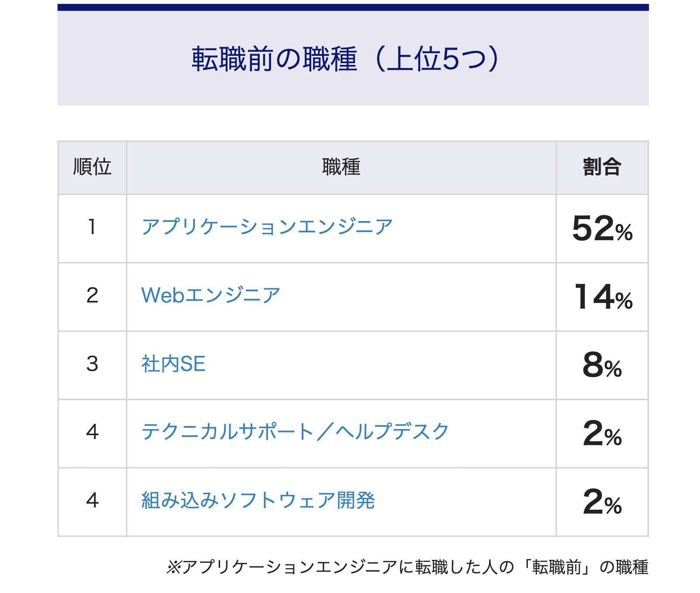
Task: Click rank 4 beside テクニカルサポート
Action: [92, 432]
